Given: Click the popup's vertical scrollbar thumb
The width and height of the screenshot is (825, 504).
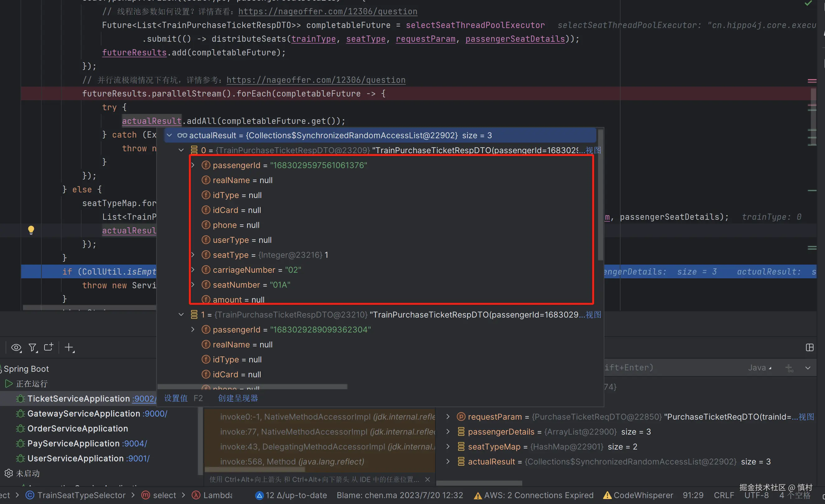Looking at the screenshot, I should coord(601,194).
